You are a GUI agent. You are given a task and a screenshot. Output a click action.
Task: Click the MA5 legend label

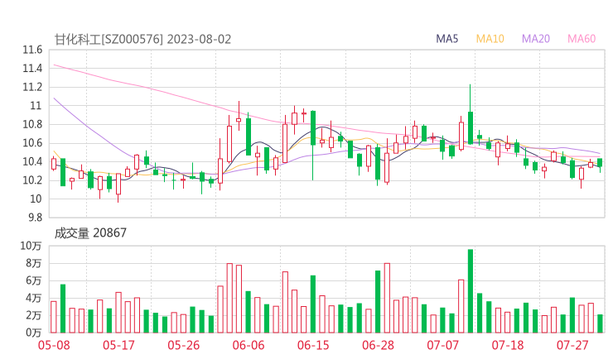(x=446, y=39)
